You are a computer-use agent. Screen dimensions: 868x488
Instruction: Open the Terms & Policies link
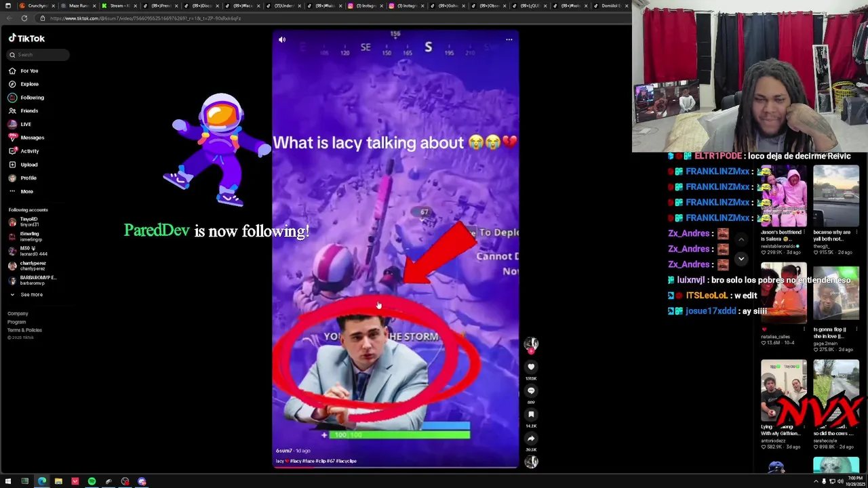[x=24, y=330]
